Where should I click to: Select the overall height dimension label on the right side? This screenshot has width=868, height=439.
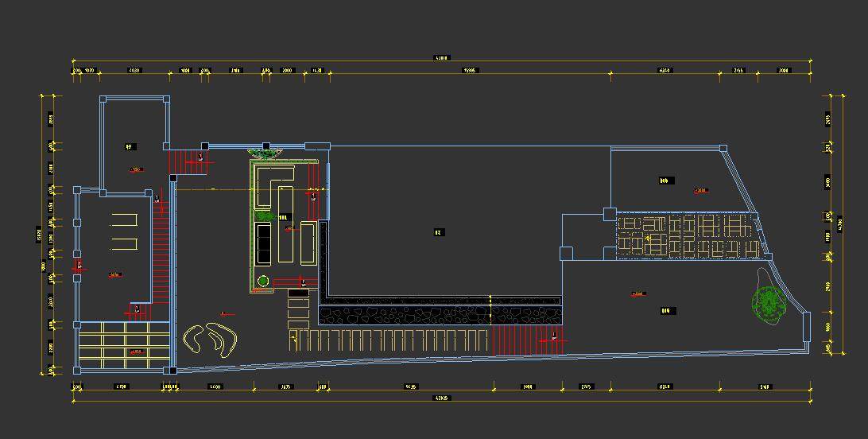click(839, 224)
